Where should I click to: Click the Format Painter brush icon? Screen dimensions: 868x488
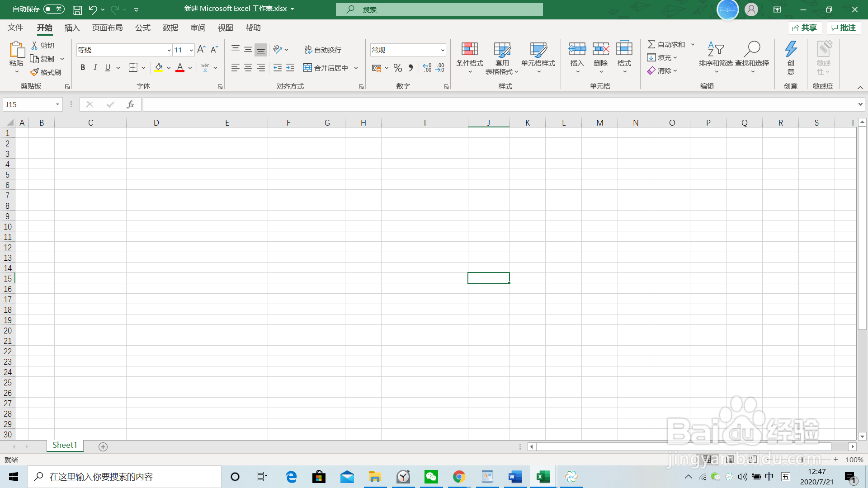pos(35,72)
